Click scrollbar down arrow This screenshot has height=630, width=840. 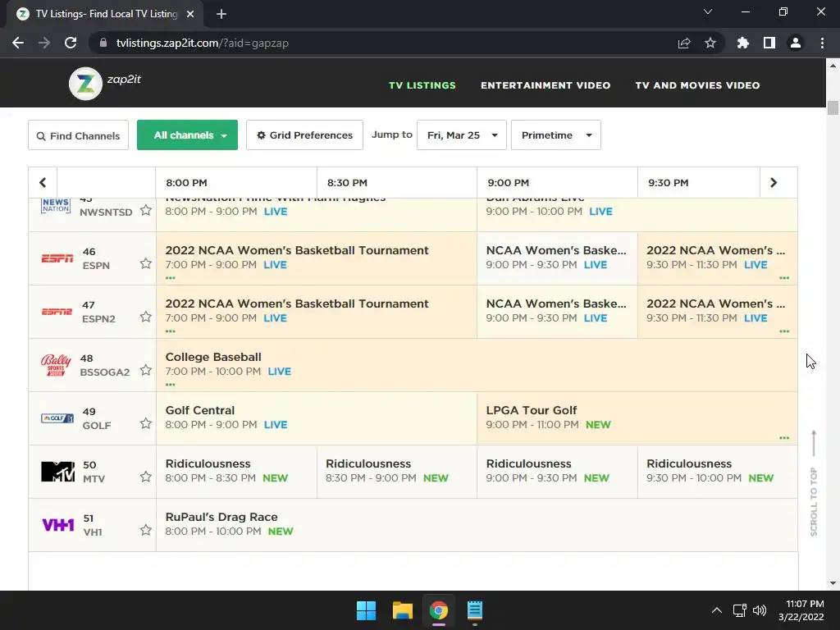click(x=833, y=583)
